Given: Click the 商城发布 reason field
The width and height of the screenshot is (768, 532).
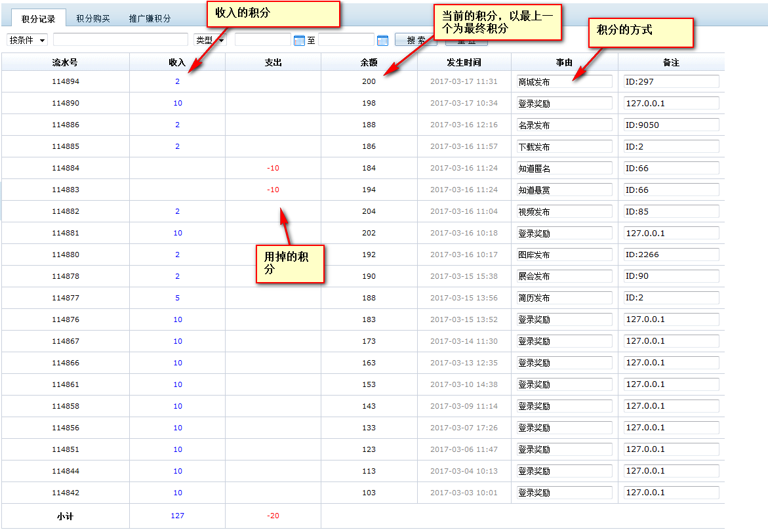Looking at the screenshot, I should pos(564,82).
